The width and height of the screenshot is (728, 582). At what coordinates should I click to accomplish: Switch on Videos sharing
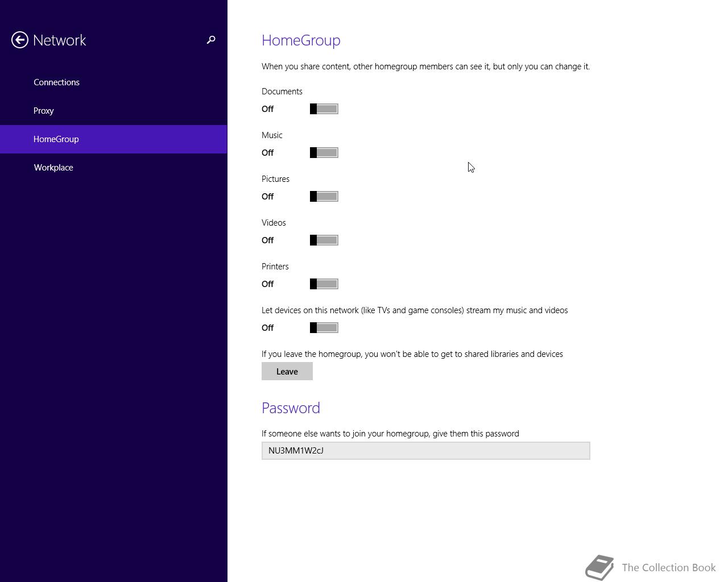click(324, 240)
